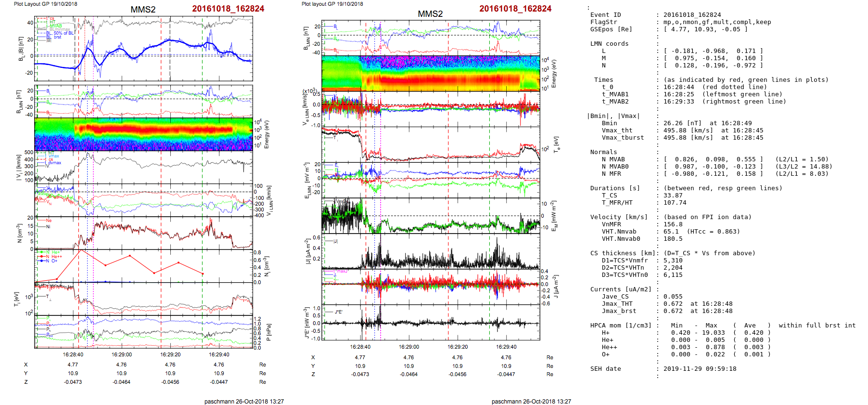Select the VHT.Nmvab0 value '180.5'
868x405 pixels.
point(673,239)
